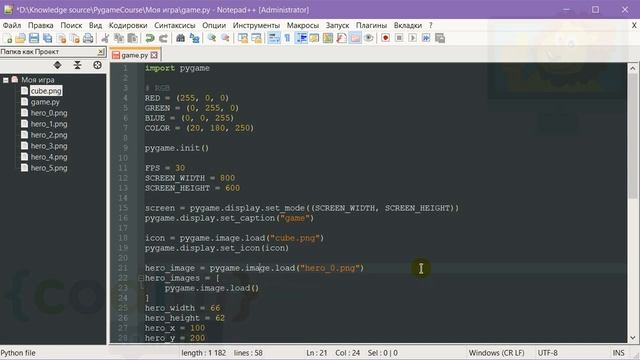Screen dimensions: 640x360
Task: Show the Document Map panel icon
Action: click(328, 38)
